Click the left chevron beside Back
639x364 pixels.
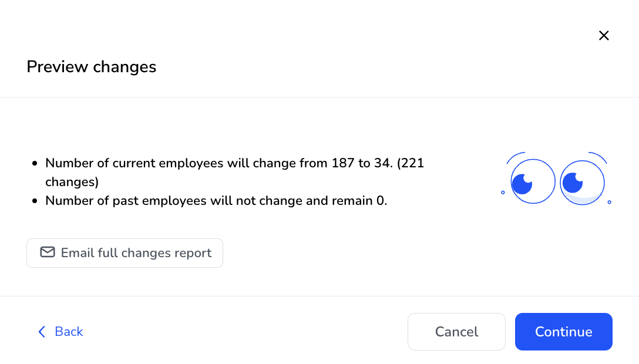[x=42, y=332]
